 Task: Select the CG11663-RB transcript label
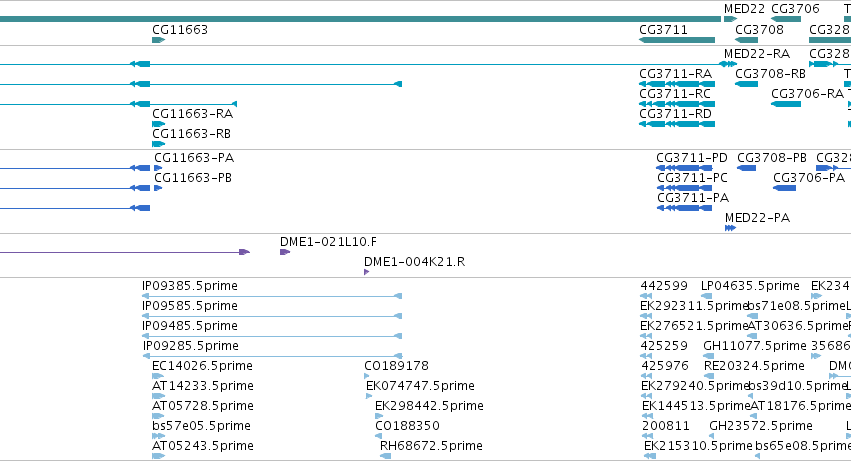[x=192, y=134]
